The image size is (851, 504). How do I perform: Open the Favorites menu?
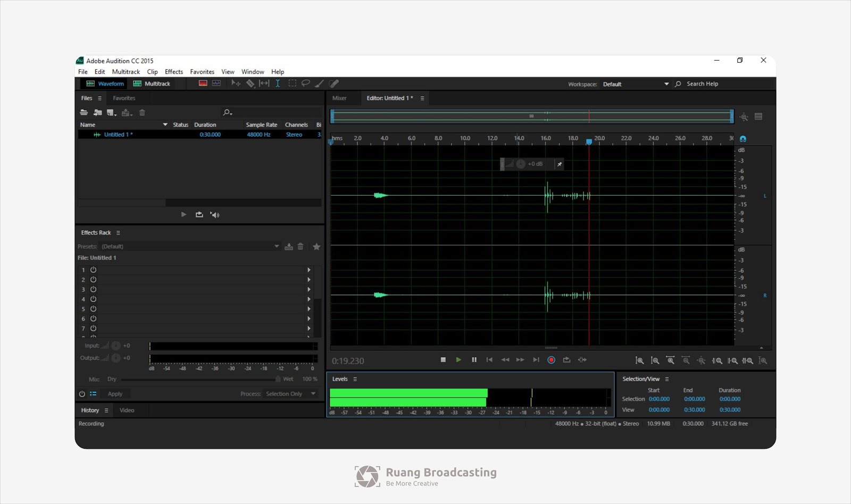tap(202, 72)
